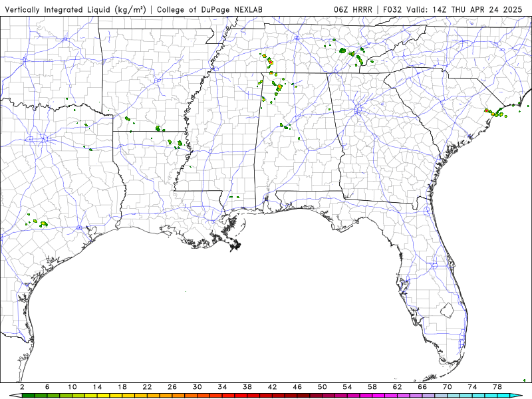Click the 'F032' forecast hour text

click(x=392, y=10)
